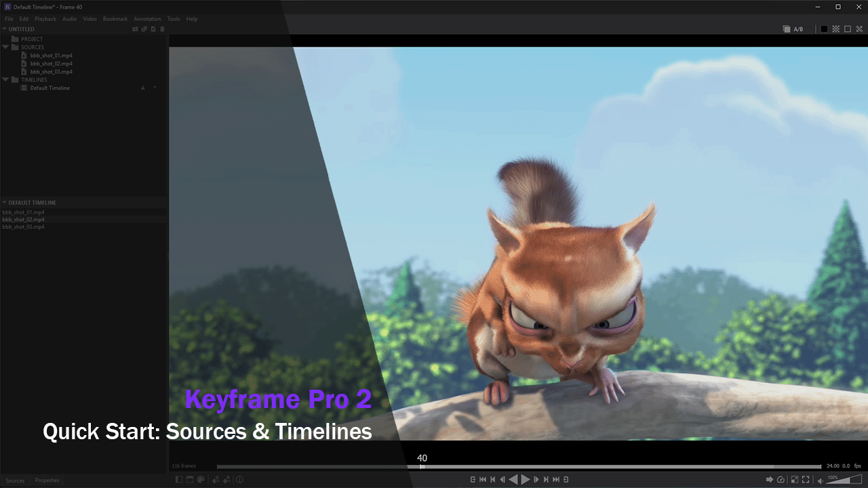Open the Annotation menu

[147, 19]
